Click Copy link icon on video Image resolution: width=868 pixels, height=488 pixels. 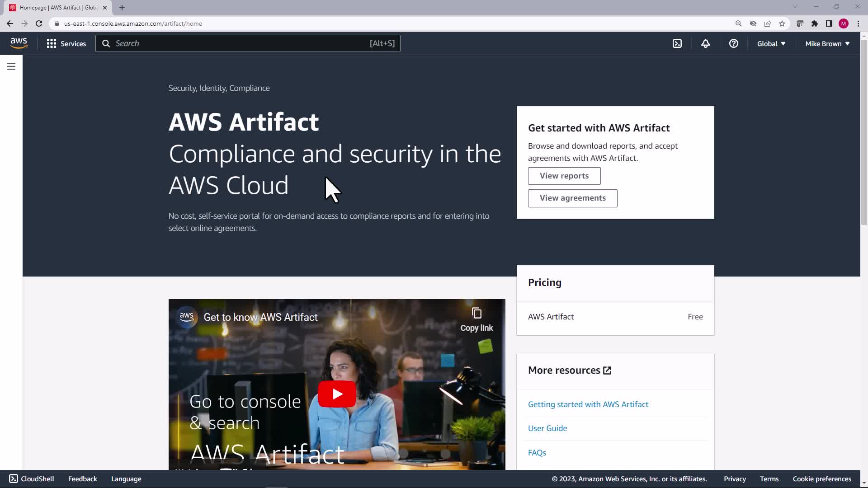point(476,313)
